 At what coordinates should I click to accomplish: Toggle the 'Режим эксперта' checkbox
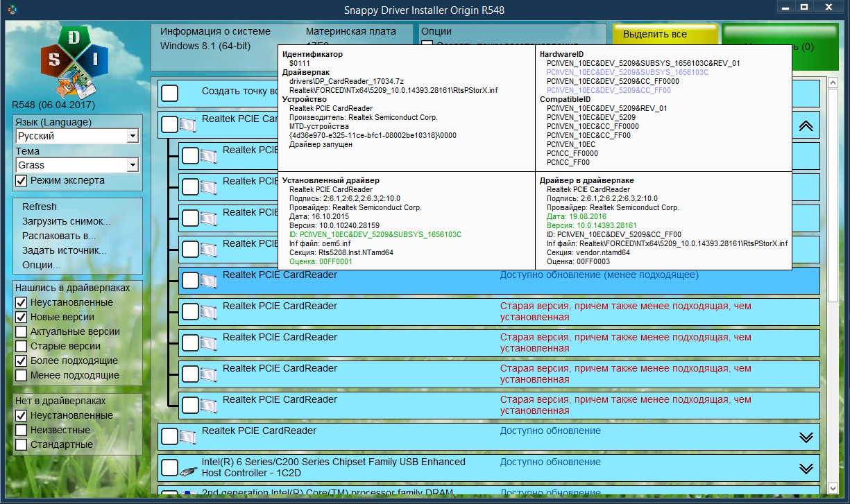point(22,181)
